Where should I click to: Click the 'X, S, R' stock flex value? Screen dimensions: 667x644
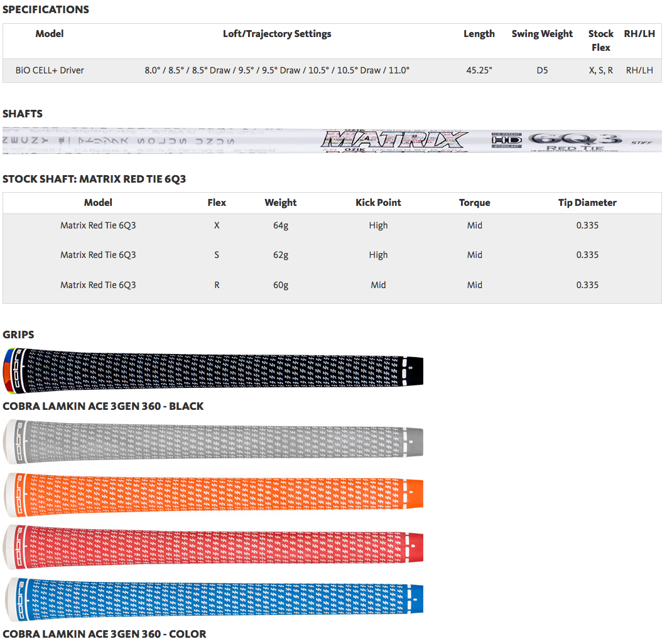pyautogui.click(x=600, y=70)
